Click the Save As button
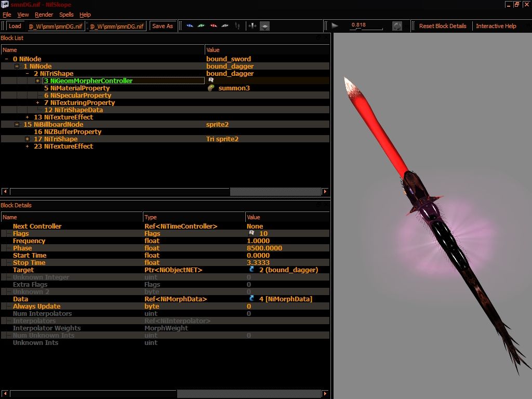 163,26
